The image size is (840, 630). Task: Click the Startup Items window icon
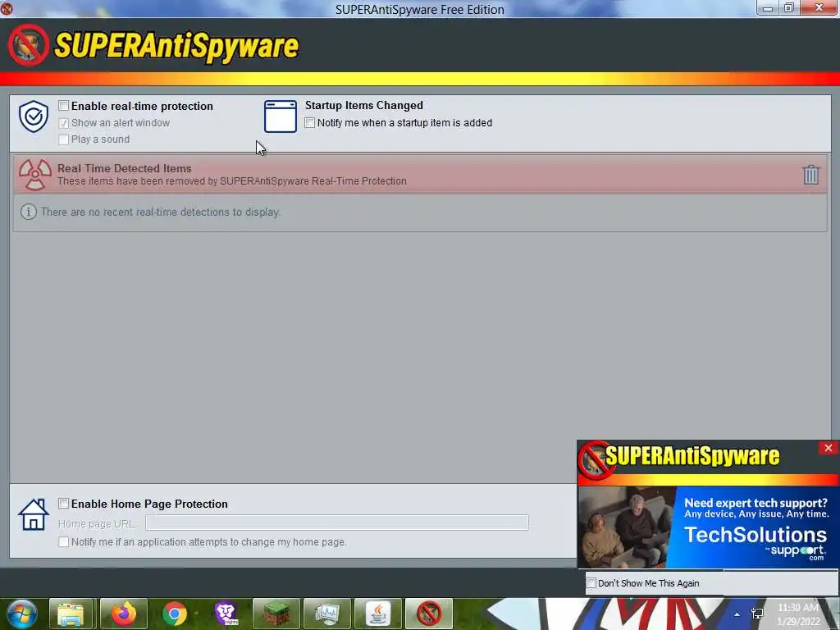[x=281, y=116]
